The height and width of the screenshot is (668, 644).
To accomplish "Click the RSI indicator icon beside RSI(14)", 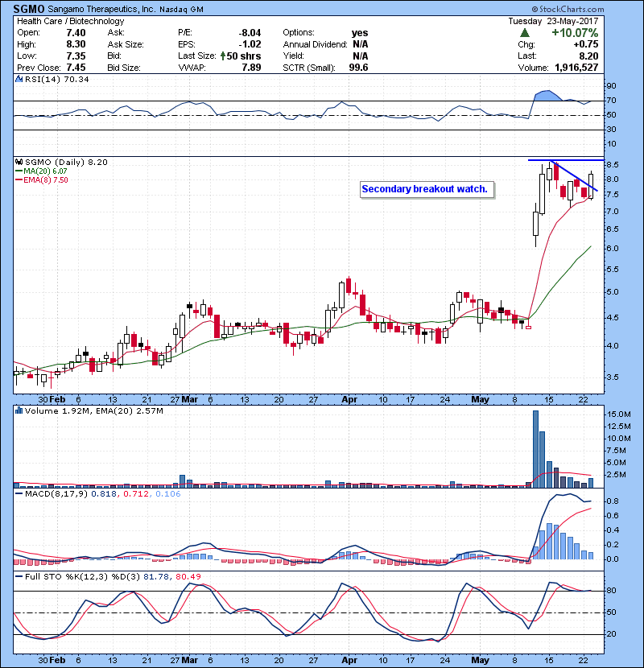I will click(19, 79).
